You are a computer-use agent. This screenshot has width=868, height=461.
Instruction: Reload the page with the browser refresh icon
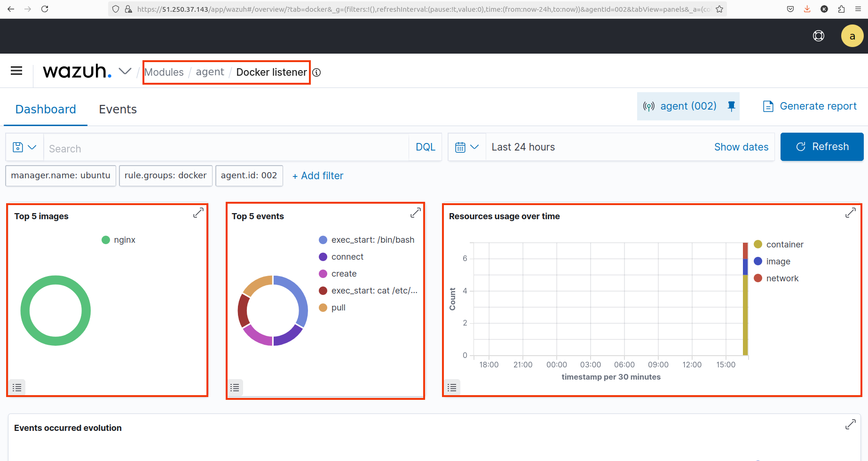point(45,9)
